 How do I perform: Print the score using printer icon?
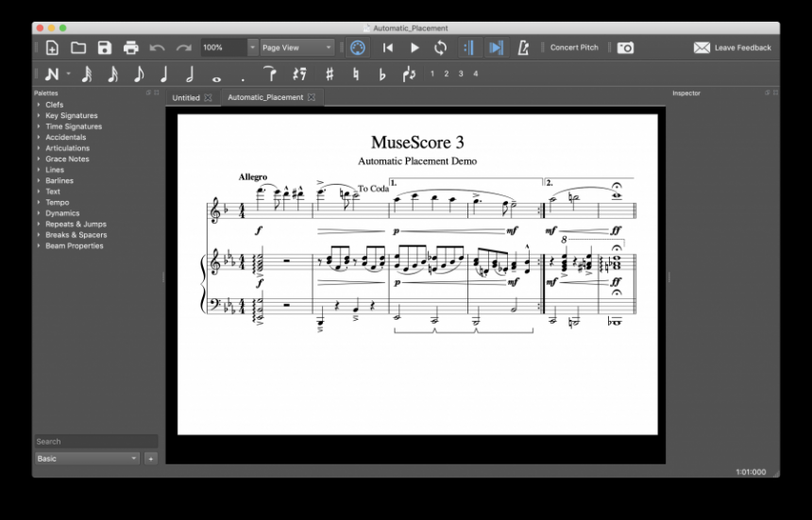point(131,47)
